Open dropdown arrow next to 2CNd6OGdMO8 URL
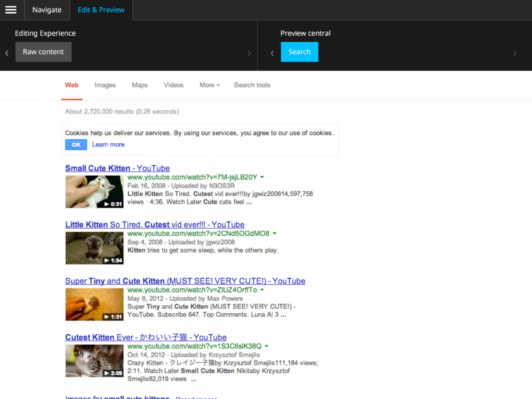Image resolution: width=532 pixels, height=399 pixels. pos(275,234)
